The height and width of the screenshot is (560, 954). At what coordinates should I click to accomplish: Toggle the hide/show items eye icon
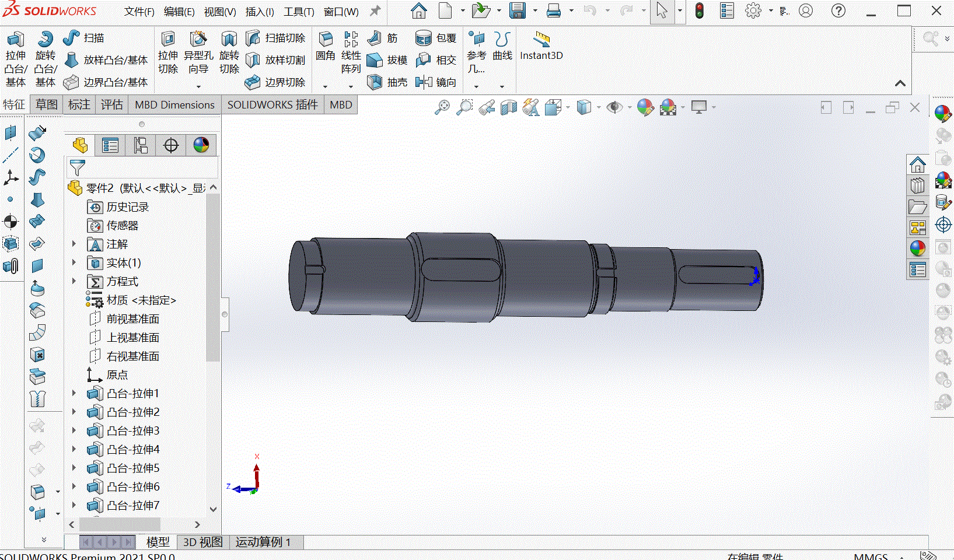(614, 107)
